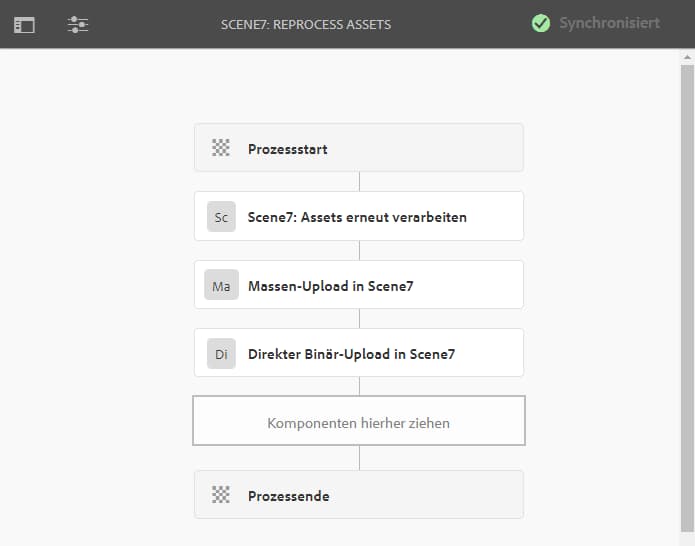Select the Prozessstart checkered flag icon
The width and height of the screenshot is (695, 546).
click(x=221, y=148)
